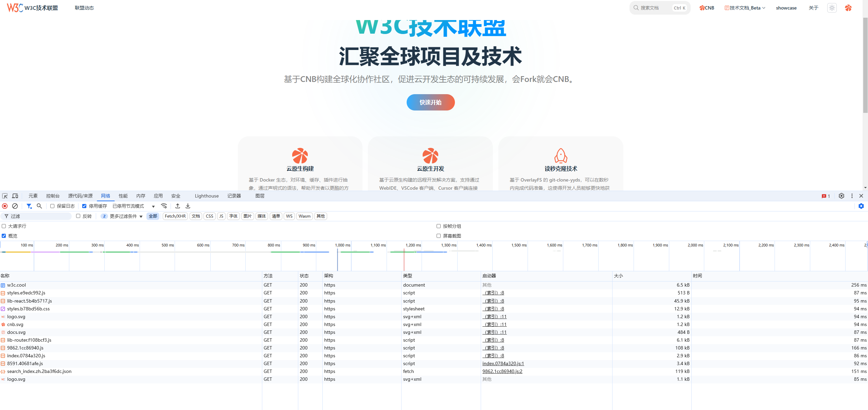Enable 保留日志 checkbox
Image resolution: width=868 pixels, height=410 pixels.
point(52,206)
